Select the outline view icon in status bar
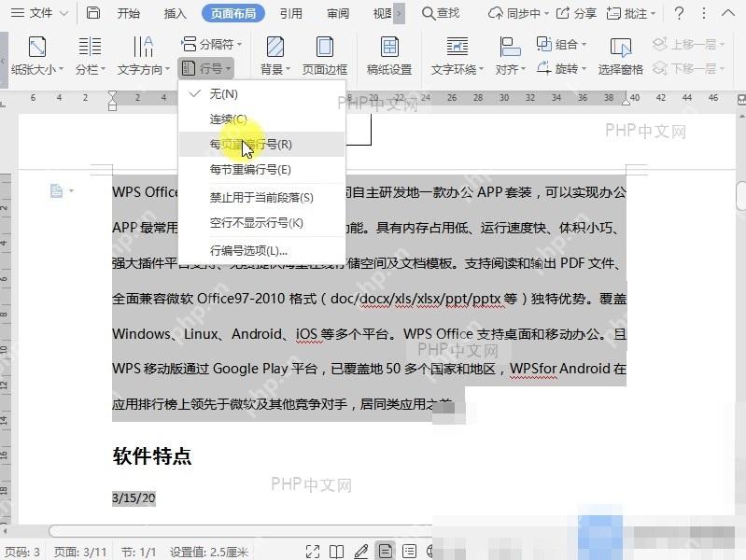This screenshot has height=560, width=746. click(409, 552)
